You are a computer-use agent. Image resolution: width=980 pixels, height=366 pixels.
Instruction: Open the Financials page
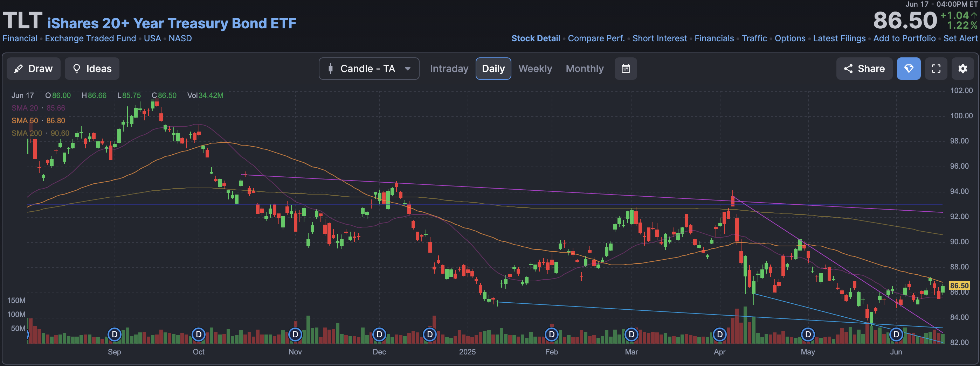tap(714, 38)
